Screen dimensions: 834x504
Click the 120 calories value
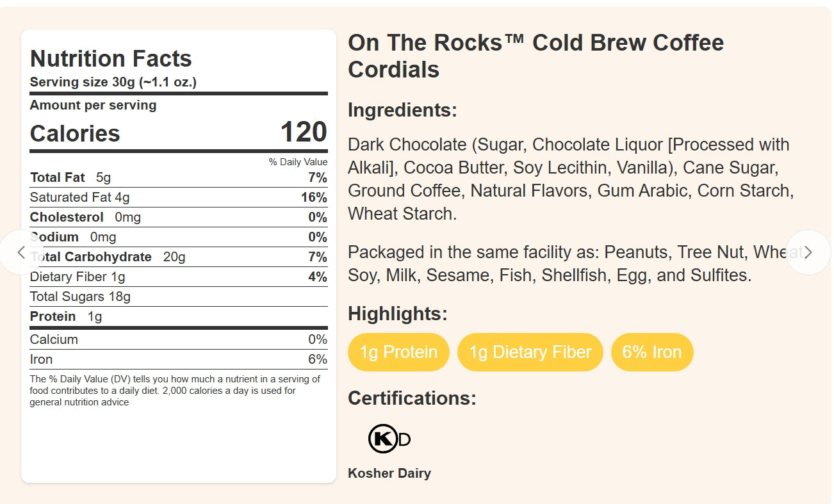(304, 133)
